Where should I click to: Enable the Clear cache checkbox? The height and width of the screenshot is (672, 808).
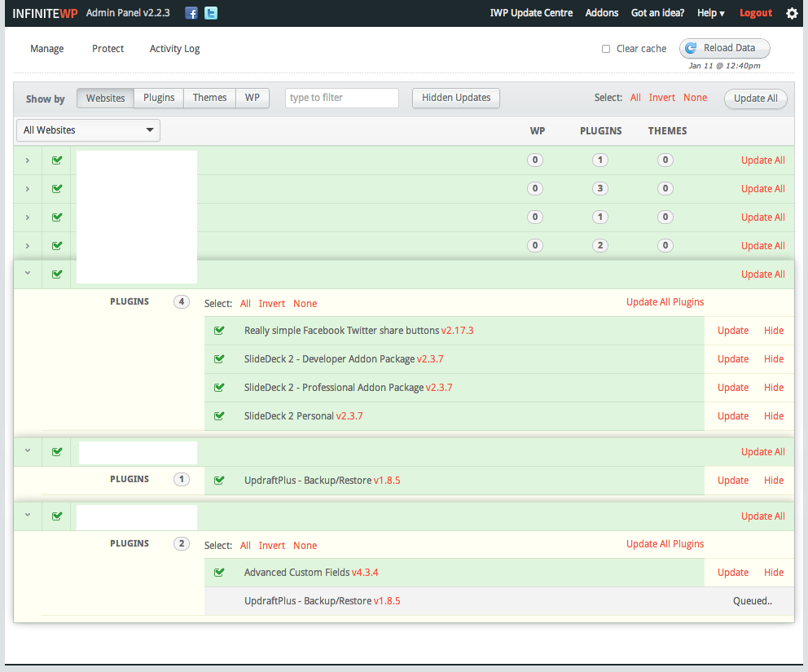606,49
